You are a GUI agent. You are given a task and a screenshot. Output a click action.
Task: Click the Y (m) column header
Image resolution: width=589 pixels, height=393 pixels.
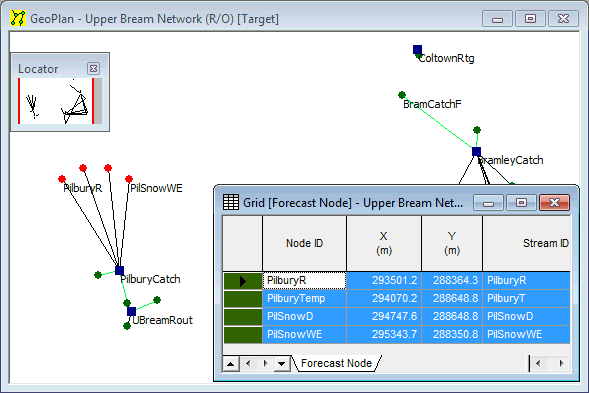[452, 243]
